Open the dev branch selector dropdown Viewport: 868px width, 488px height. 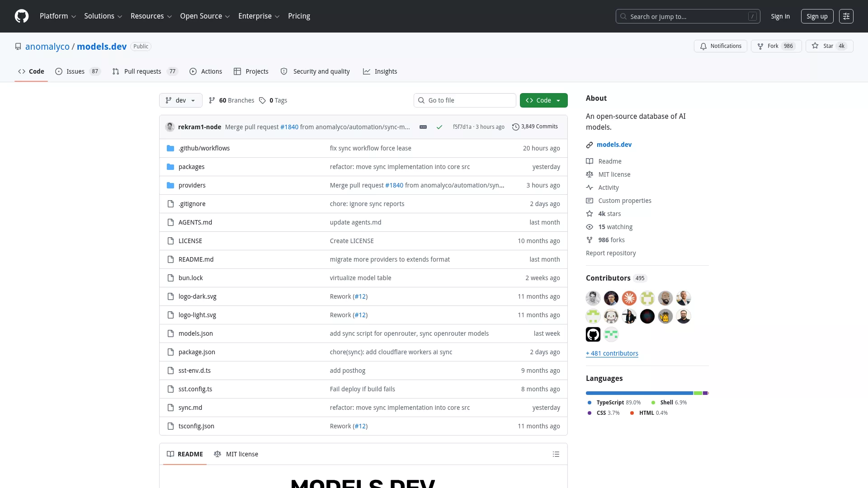click(180, 100)
